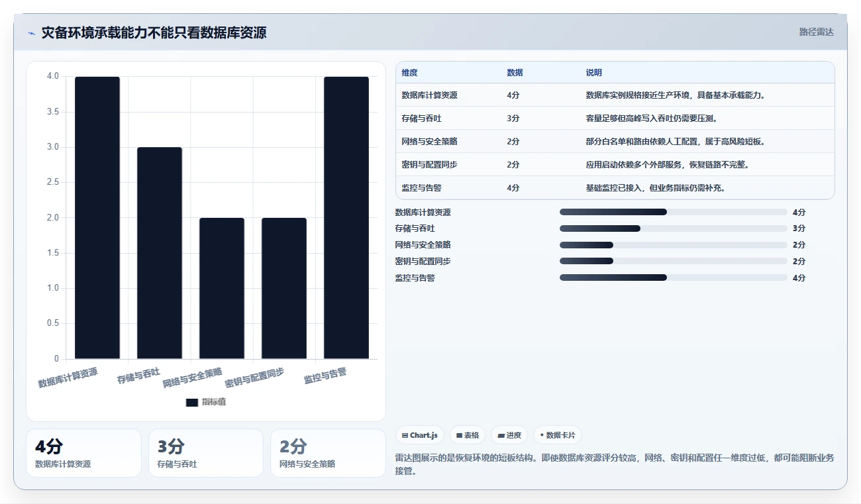The width and height of the screenshot is (861, 504).
Task: Select table row cell 数据库计算资源
Action: tap(429, 95)
